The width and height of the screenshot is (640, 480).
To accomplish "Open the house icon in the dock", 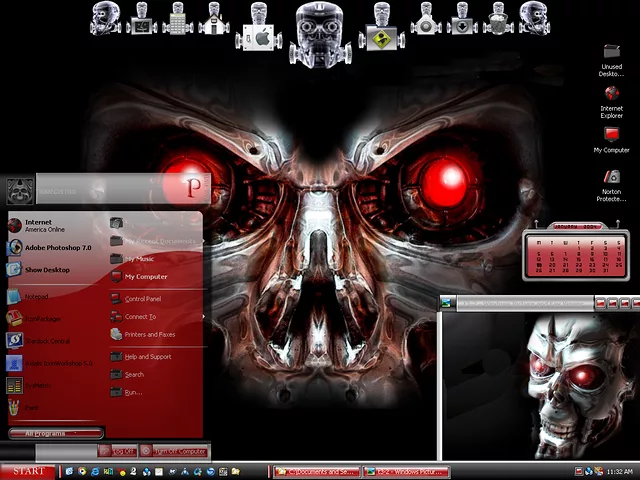I will 214,19.
